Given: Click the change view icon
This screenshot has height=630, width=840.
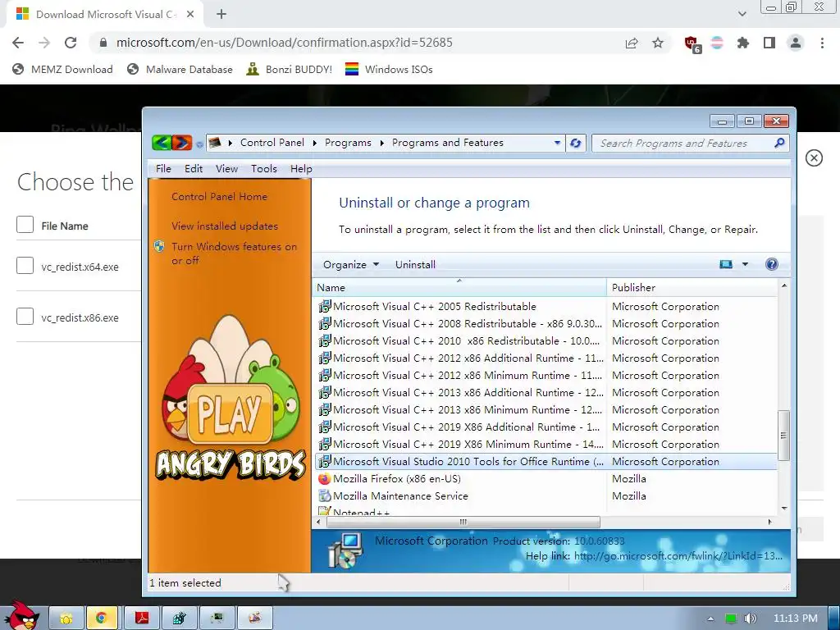Looking at the screenshot, I should (726, 264).
